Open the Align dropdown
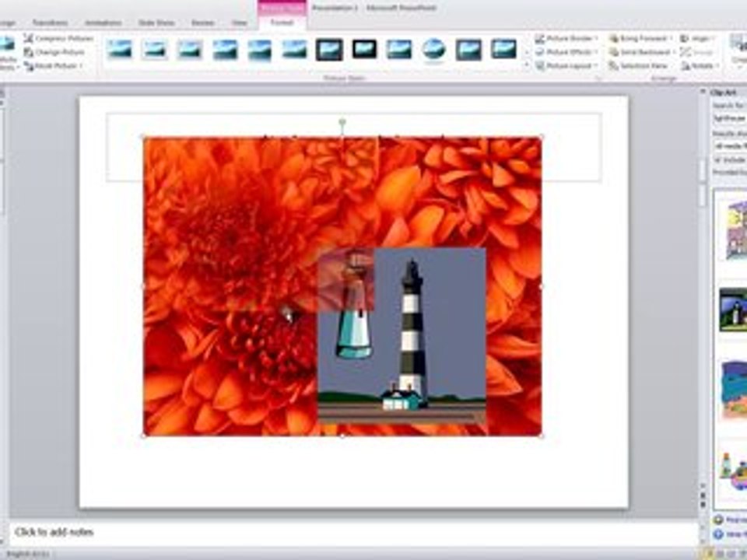Viewport: 747px width, 560px height. 699,38
